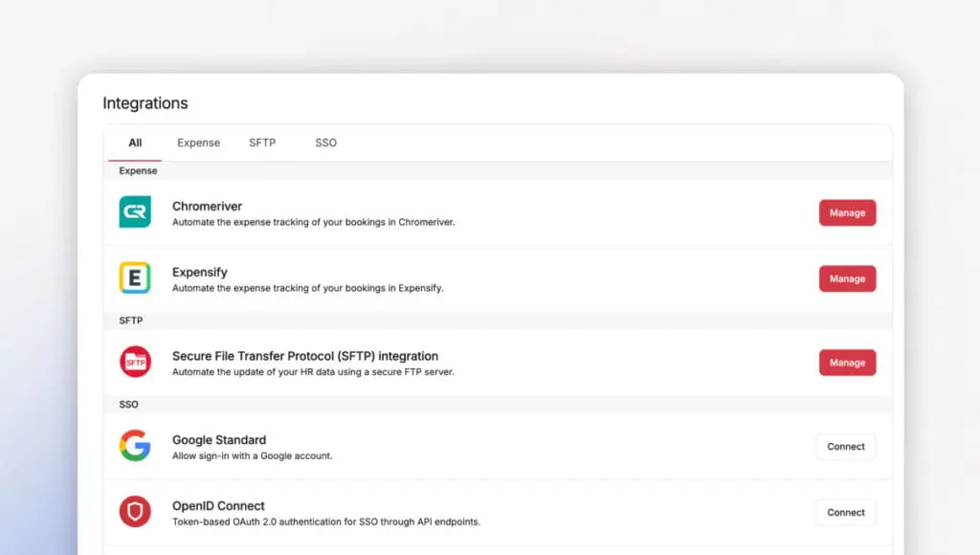Open the Expense tab

click(x=198, y=143)
